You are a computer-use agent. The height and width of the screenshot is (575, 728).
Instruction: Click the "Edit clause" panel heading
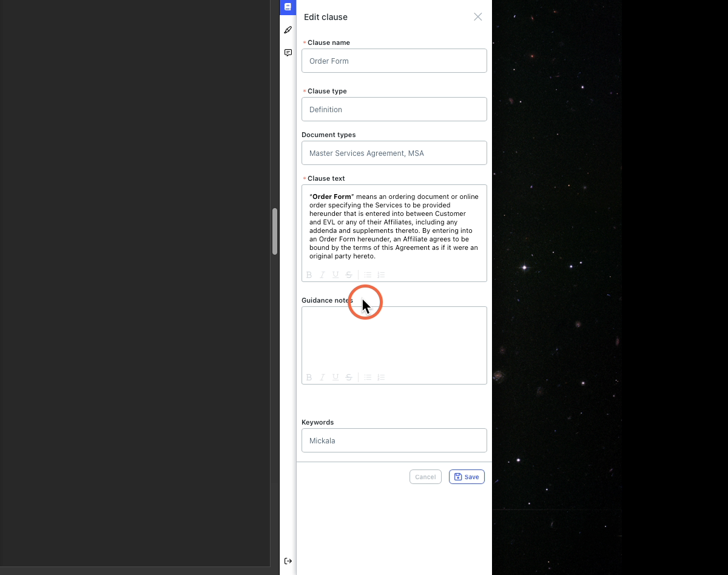326,17
